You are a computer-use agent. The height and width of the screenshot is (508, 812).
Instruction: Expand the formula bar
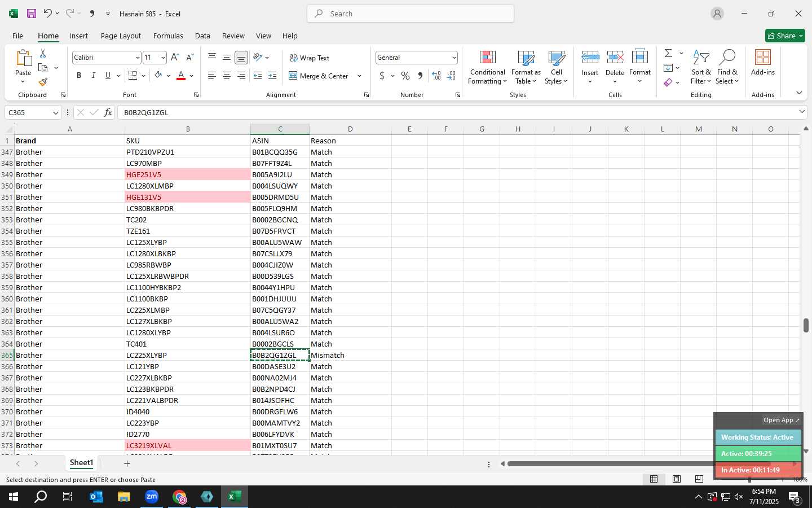tap(802, 112)
